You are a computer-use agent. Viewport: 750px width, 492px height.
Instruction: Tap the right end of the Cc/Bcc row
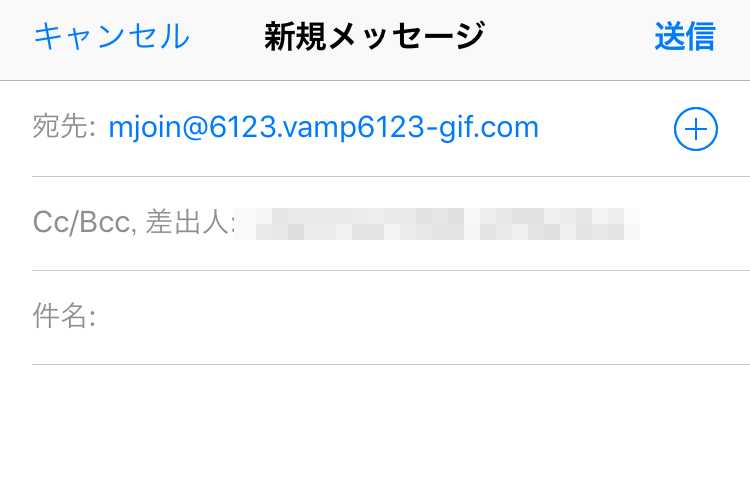(694, 224)
